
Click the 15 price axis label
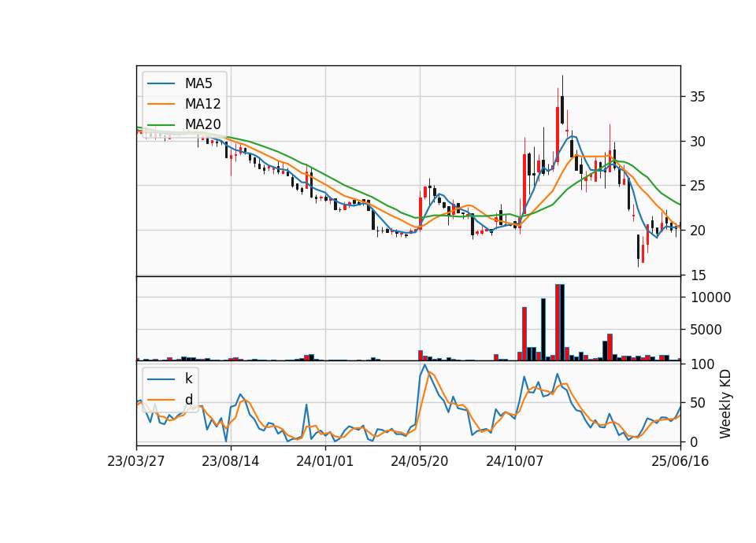click(698, 275)
